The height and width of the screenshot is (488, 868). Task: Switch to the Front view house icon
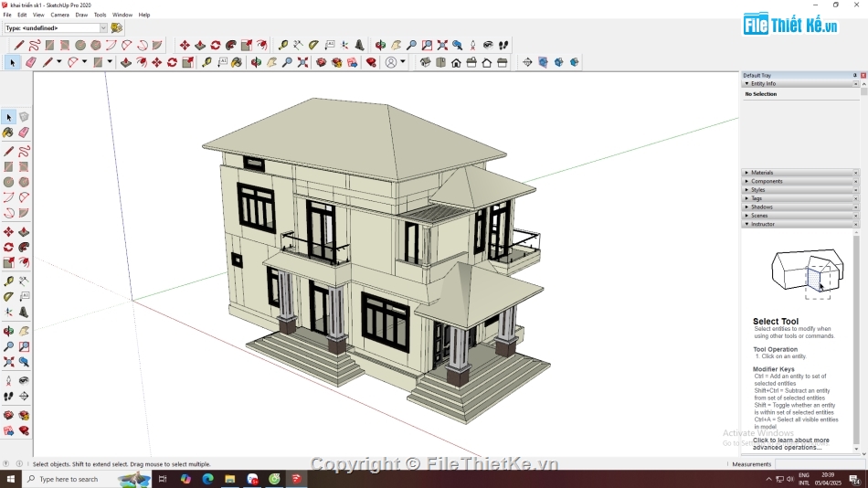point(456,62)
